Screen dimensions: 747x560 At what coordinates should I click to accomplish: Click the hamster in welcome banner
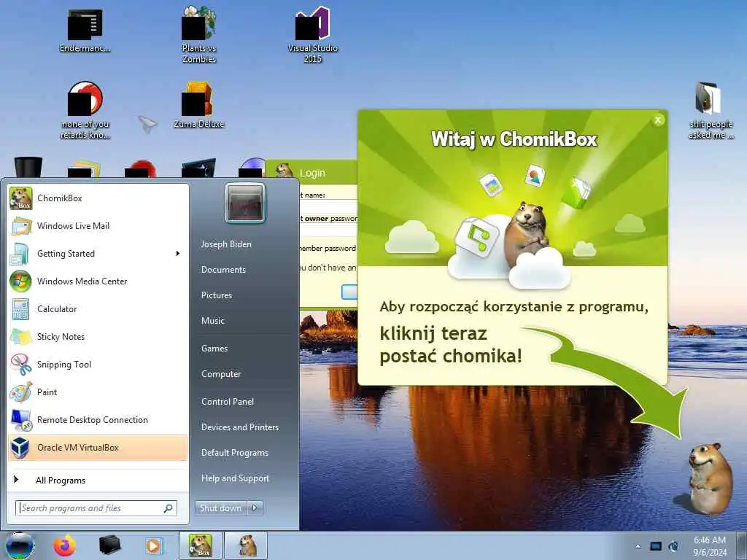[x=525, y=233]
